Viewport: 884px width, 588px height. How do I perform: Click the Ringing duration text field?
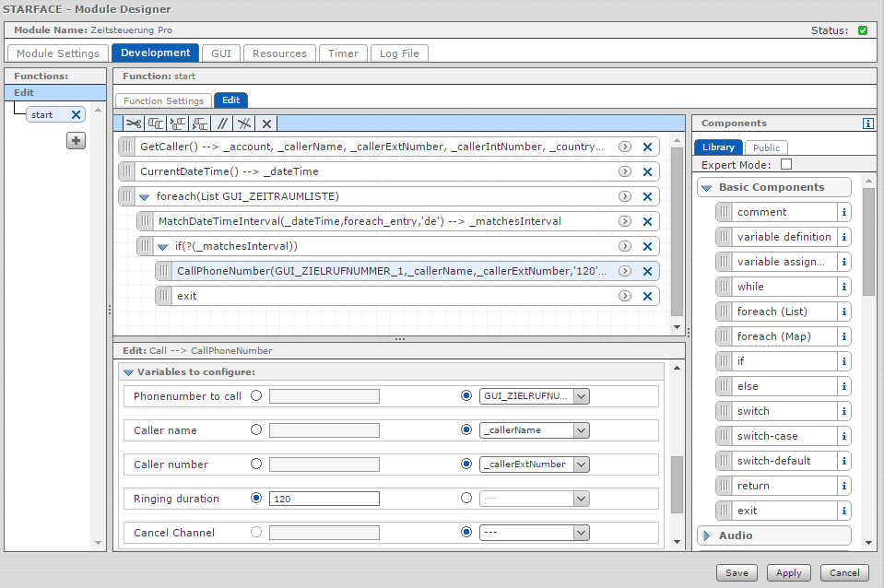pyautogui.click(x=324, y=499)
